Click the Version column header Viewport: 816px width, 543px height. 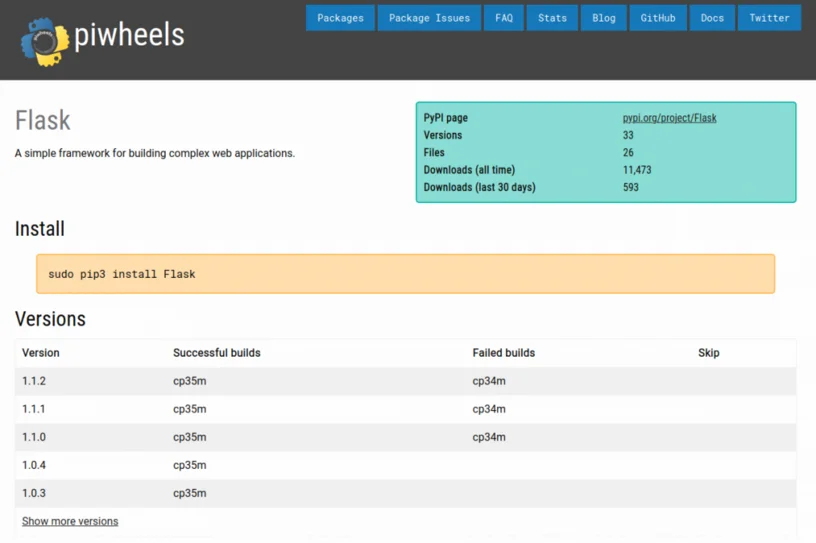click(41, 353)
